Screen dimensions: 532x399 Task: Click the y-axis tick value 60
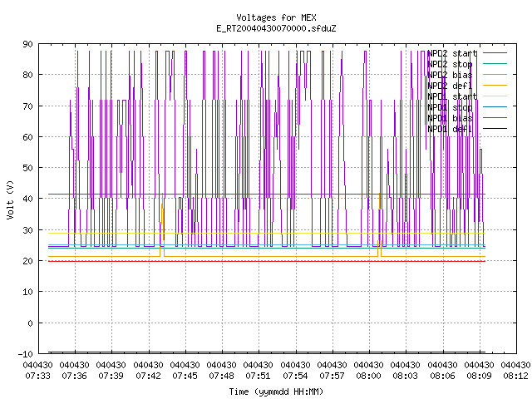[27, 137]
